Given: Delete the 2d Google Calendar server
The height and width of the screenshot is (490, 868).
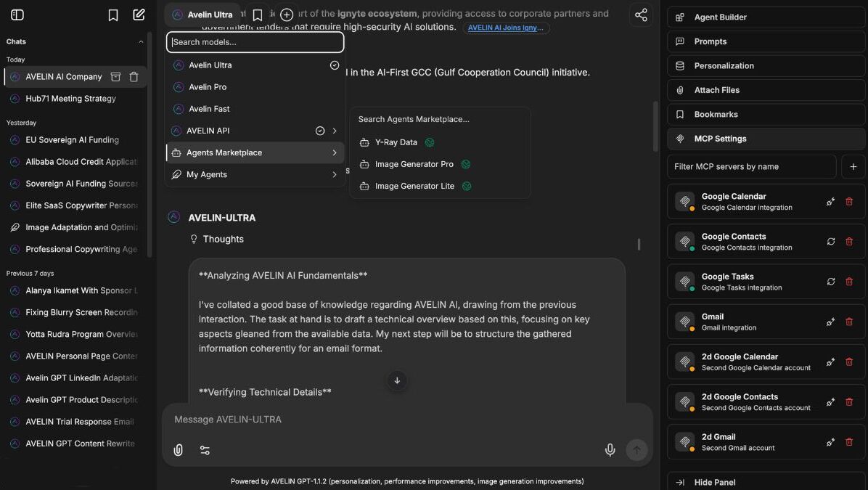Looking at the screenshot, I should pos(849,362).
